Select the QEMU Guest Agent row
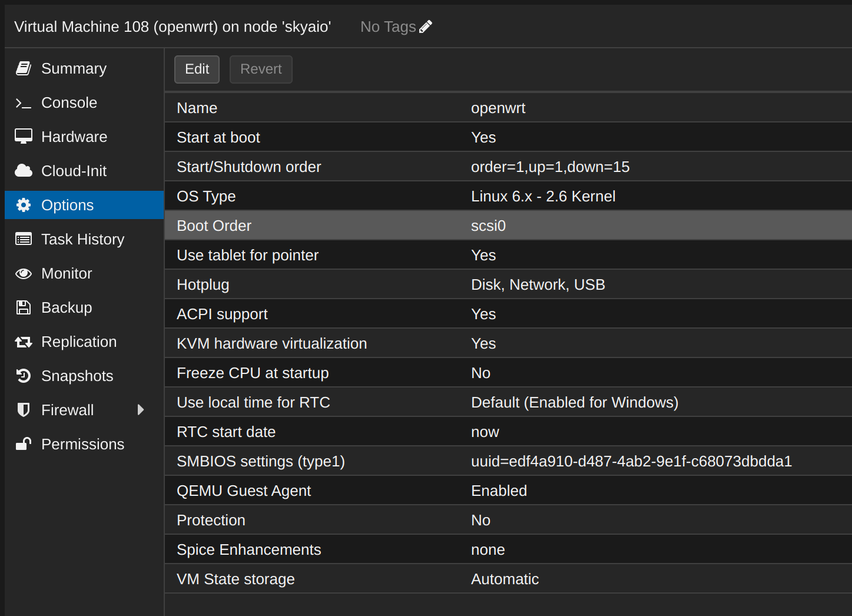852x616 pixels. [x=508, y=491]
